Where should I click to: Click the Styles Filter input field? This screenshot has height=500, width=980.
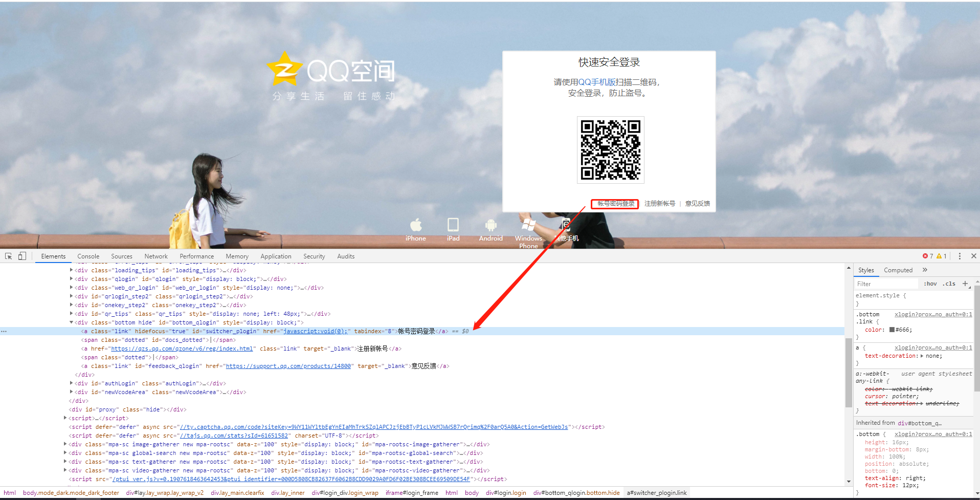coord(886,284)
